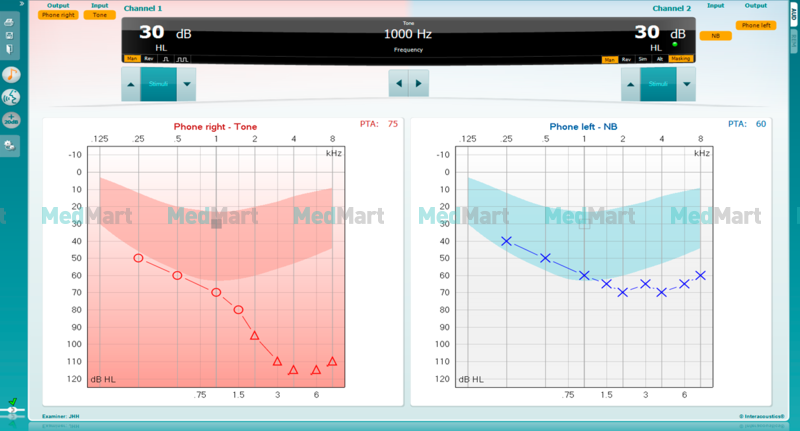Lower Channel 2 level with down arrow

pos(687,84)
